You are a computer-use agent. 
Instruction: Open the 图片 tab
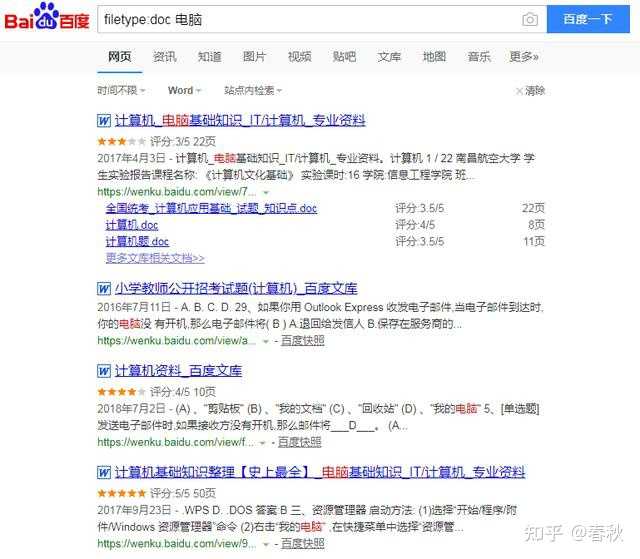point(255,57)
